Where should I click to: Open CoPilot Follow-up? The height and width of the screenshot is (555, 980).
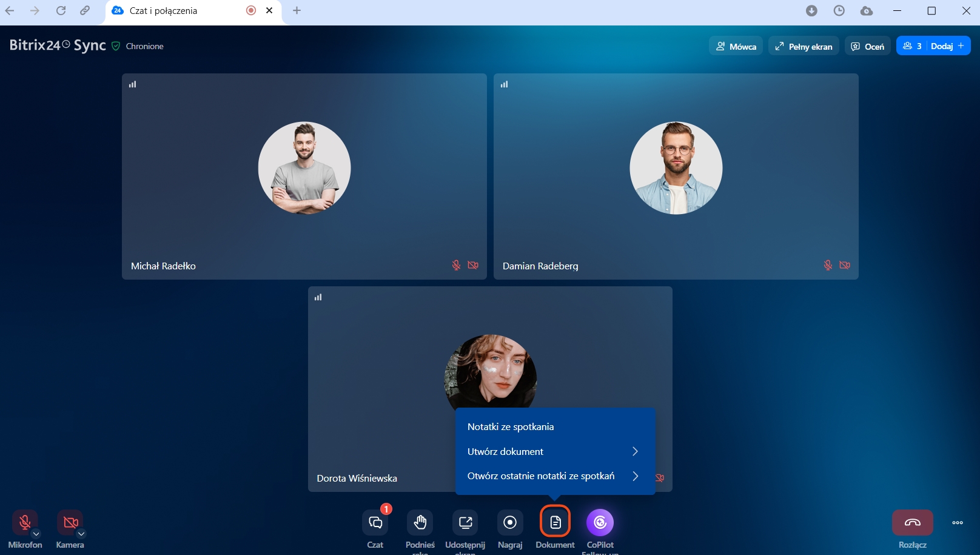(600, 522)
